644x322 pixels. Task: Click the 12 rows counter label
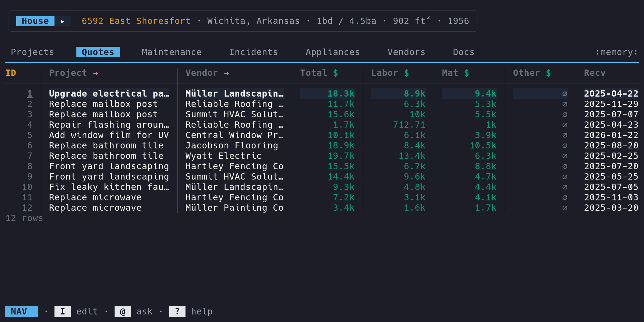pos(24,218)
